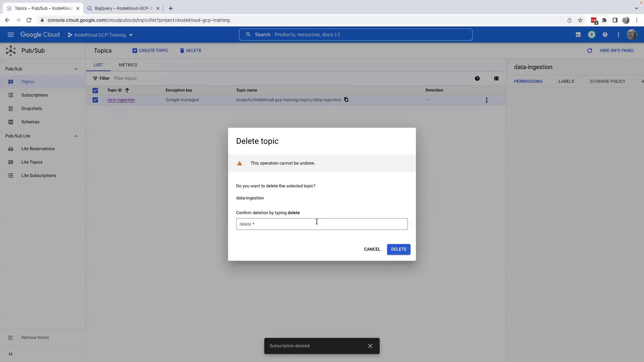Open Cloud Shell terminal icon
This screenshot has height=362, width=644.
tap(578, 35)
